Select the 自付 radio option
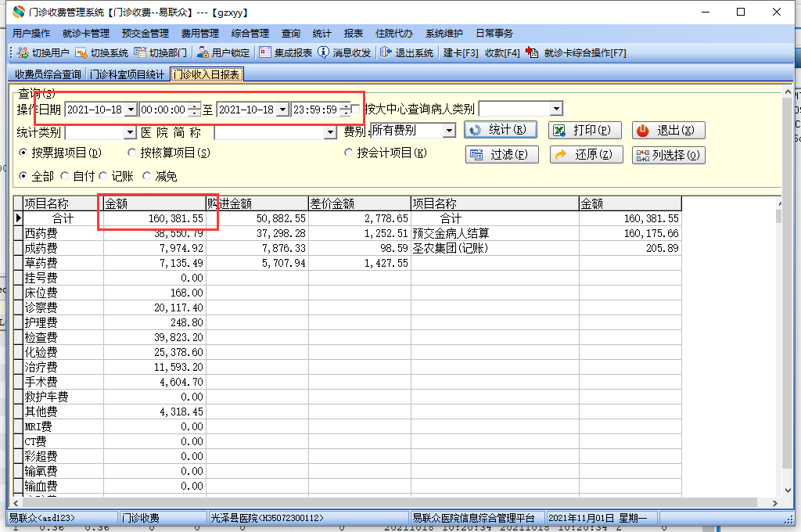The height and width of the screenshot is (532, 801). (x=64, y=176)
